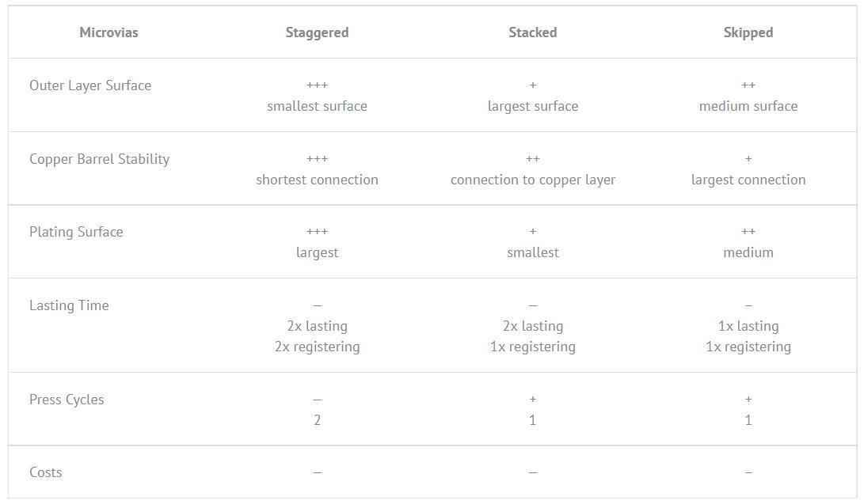Select the Lasting Time row label
Viewport: 864px width, 504px height.
point(69,305)
